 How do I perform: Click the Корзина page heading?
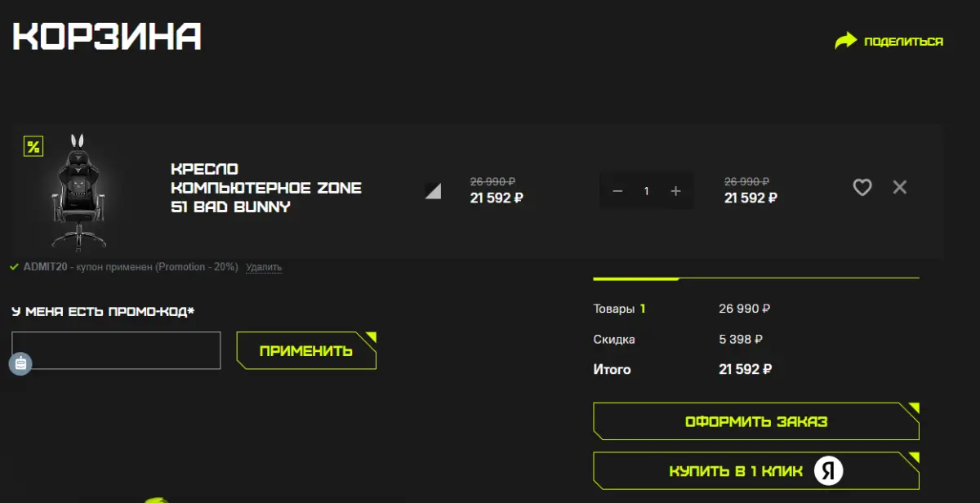pos(106,36)
